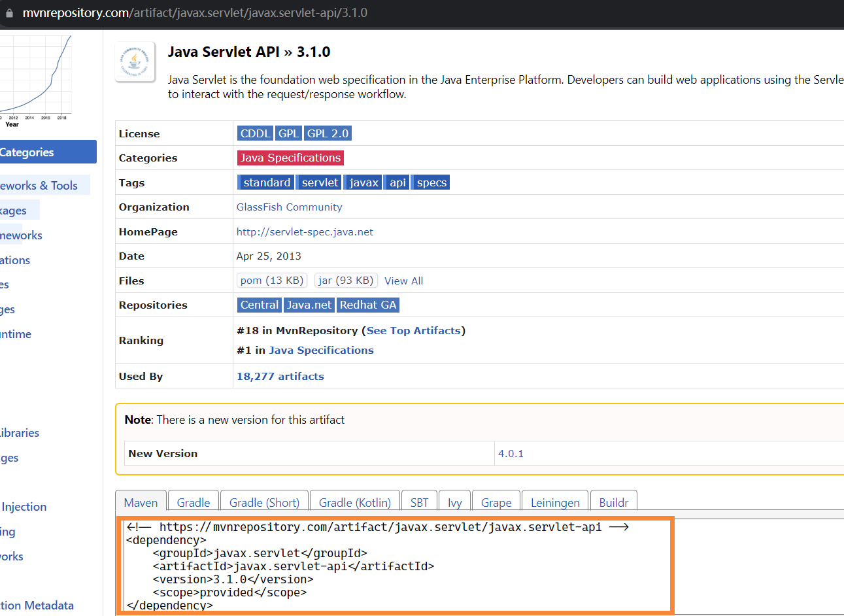This screenshot has height=616, width=844.
Task: Select the servlet tag
Action: (320, 182)
